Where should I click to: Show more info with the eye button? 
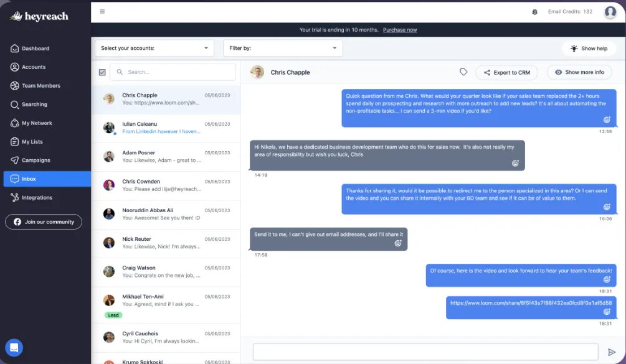[579, 72]
